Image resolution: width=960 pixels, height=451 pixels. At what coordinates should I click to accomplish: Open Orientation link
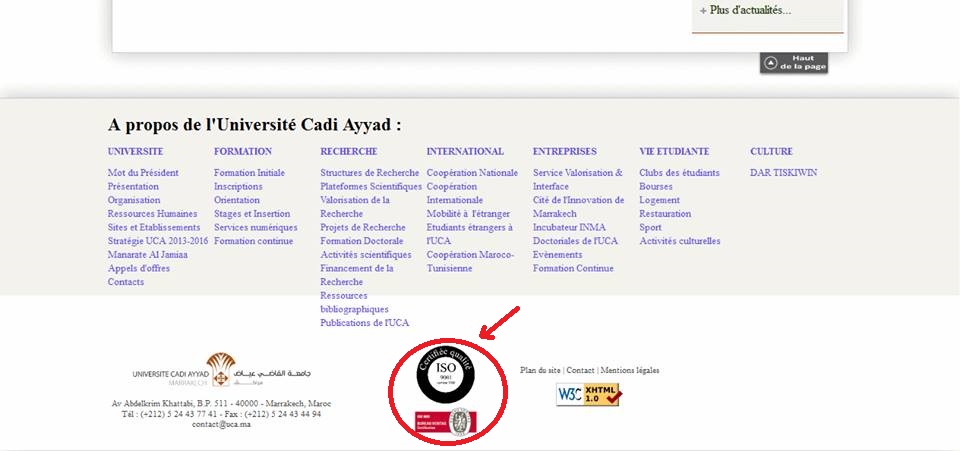tap(236, 200)
